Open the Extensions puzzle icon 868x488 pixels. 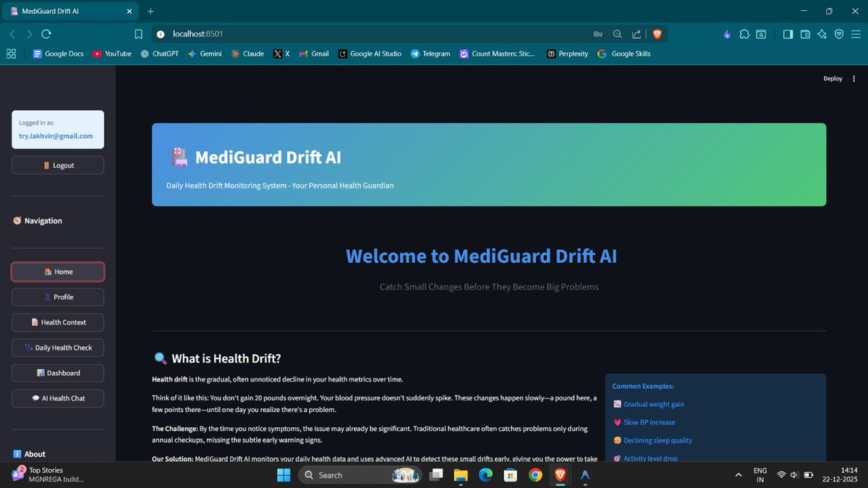click(744, 33)
